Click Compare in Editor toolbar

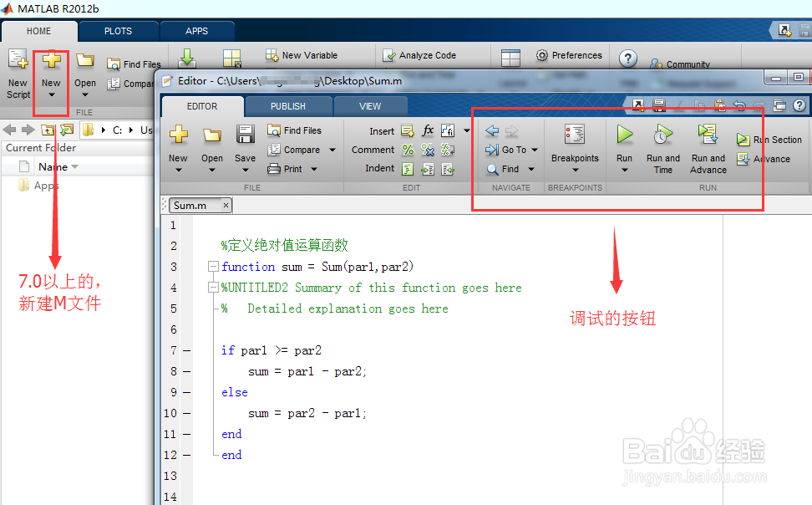click(293, 150)
